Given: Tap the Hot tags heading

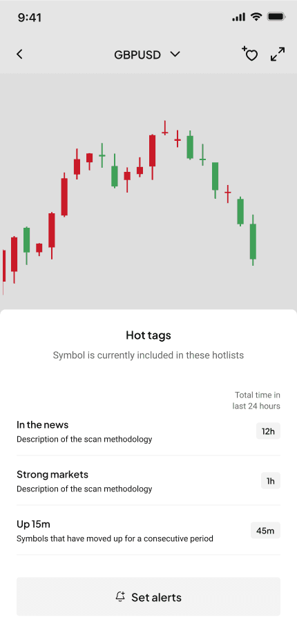Looking at the screenshot, I should pyautogui.click(x=148, y=335).
